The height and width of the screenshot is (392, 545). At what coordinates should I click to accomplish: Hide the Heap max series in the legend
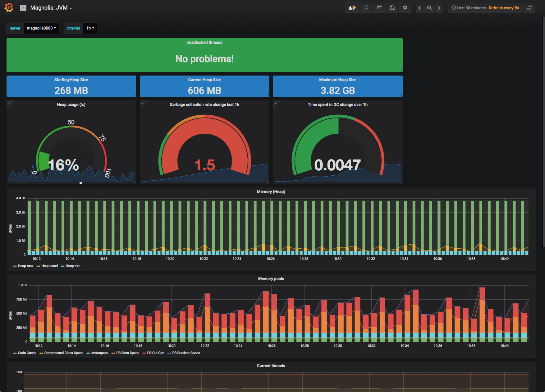(25, 266)
